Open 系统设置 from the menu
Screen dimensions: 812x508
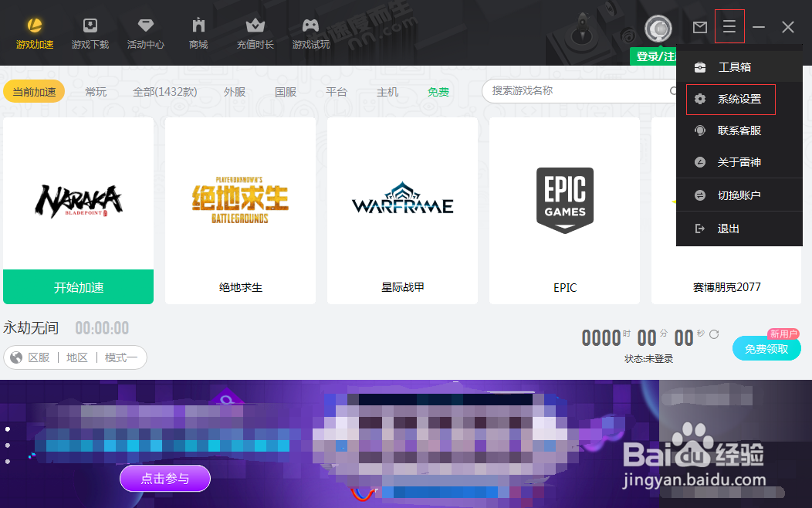click(739, 99)
